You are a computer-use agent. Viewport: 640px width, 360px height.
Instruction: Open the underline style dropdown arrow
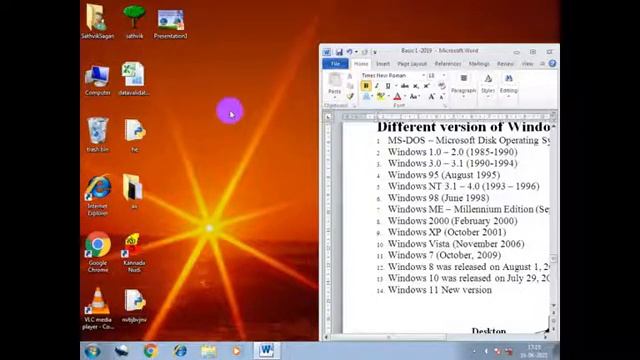pyautogui.click(x=395, y=86)
